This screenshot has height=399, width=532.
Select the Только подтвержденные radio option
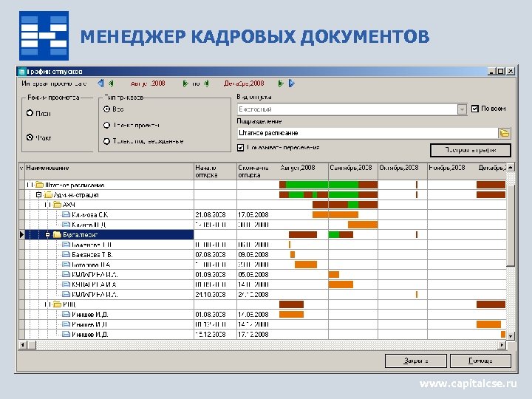tap(107, 141)
